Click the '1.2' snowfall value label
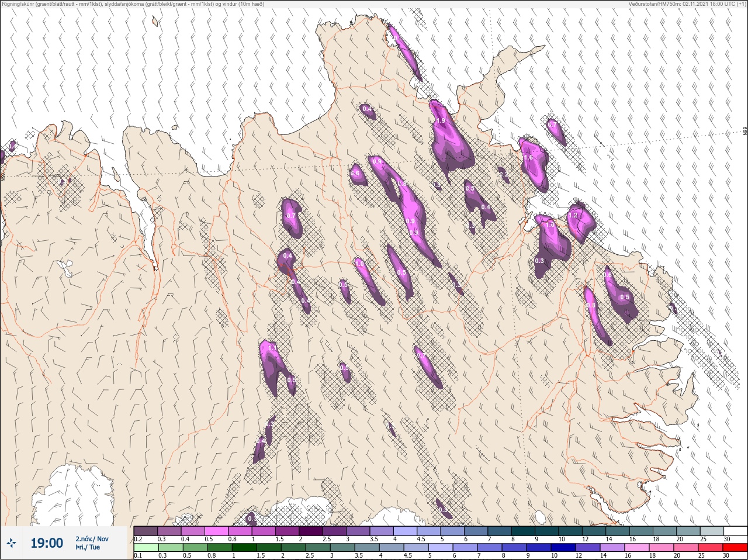 pos(573,216)
